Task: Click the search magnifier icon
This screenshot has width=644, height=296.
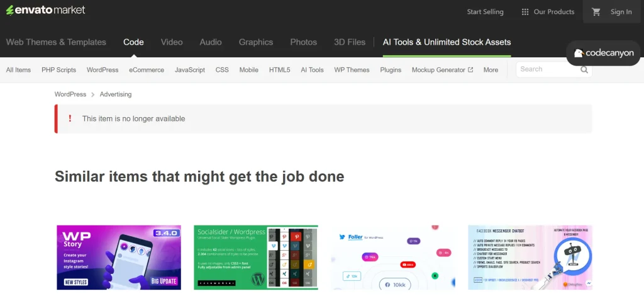Action: coord(584,69)
